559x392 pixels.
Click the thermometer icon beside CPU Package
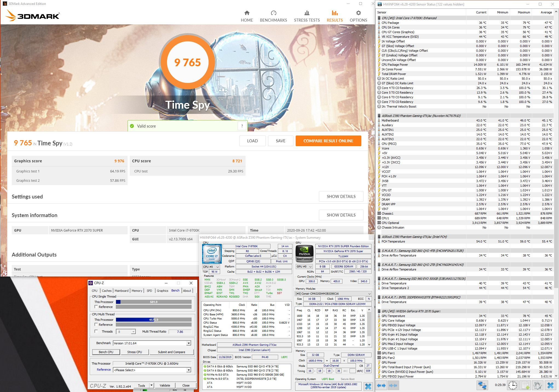click(x=379, y=23)
